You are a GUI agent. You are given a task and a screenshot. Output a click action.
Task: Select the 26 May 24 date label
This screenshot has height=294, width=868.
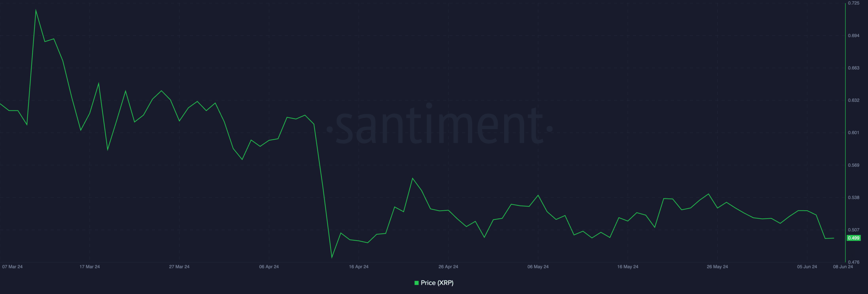717,267
